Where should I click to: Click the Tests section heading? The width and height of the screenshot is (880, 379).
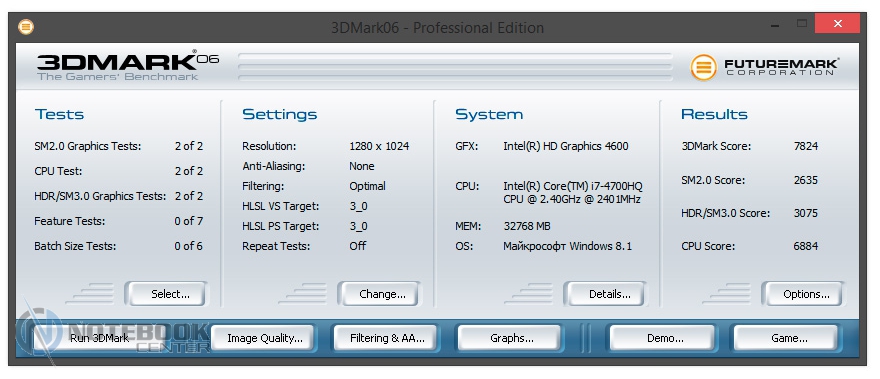59,115
